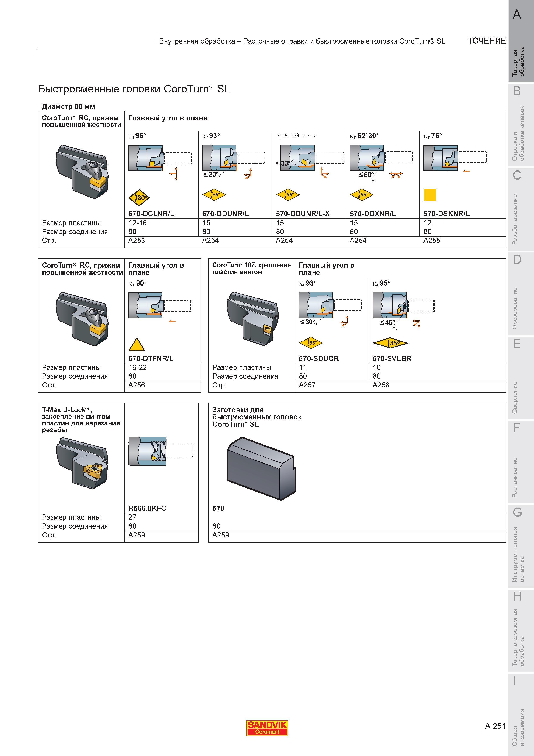The height and width of the screenshot is (756, 534).
Task: Select the G Инструментальная оснастка tab
Action: [521, 546]
